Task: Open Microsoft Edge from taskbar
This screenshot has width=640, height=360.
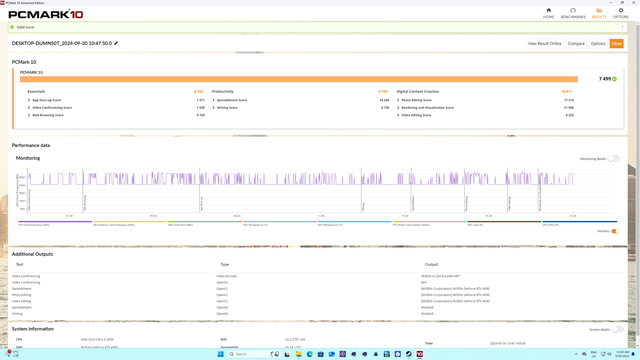Action: [309, 354]
